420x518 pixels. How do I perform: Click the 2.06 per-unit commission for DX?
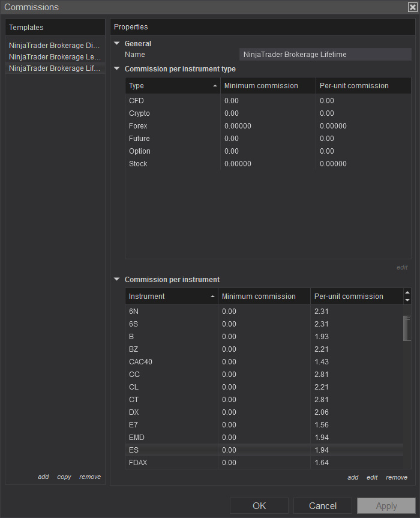(x=321, y=412)
